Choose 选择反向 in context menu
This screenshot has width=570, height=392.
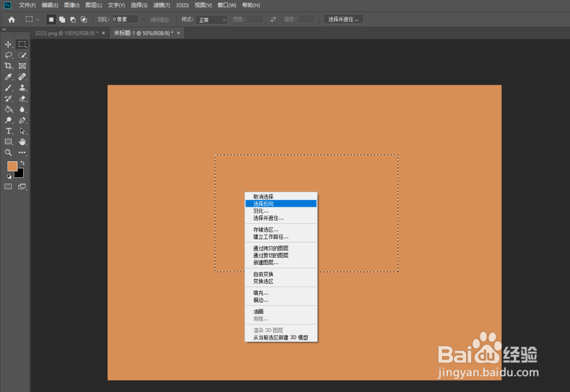[x=281, y=204]
